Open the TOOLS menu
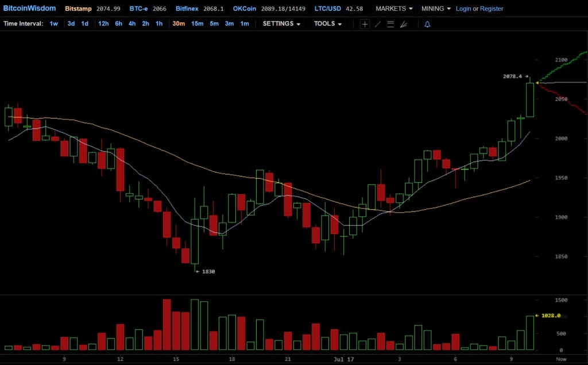This screenshot has width=588, height=365. click(328, 24)
